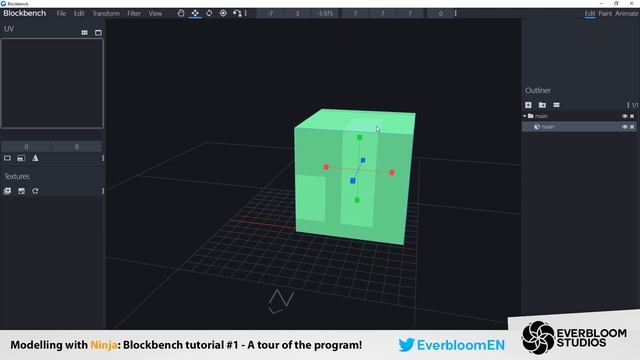Import a texture with add icon
Viewport: 640px width, 360px height.
[x=7, y=191]
